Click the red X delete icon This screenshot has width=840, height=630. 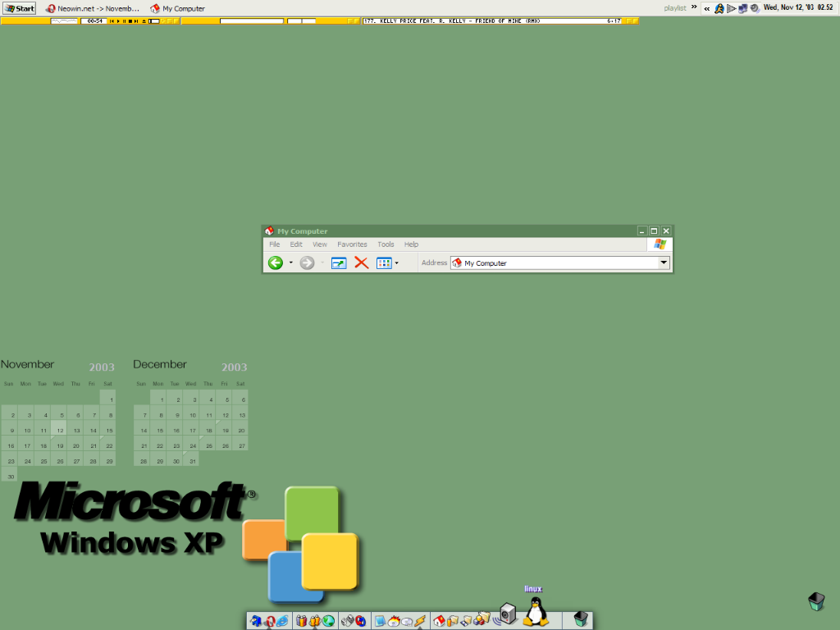pyautogui.click(x=362, y=263)
